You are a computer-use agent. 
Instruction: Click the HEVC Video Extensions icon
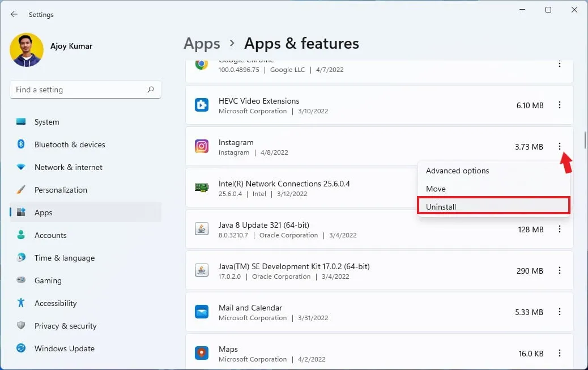[202, 105]
